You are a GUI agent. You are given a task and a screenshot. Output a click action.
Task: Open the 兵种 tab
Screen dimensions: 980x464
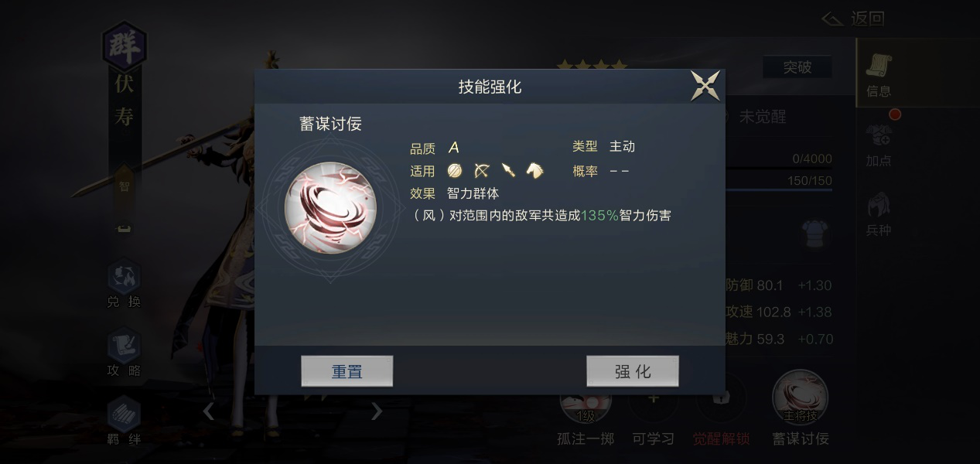879,214
